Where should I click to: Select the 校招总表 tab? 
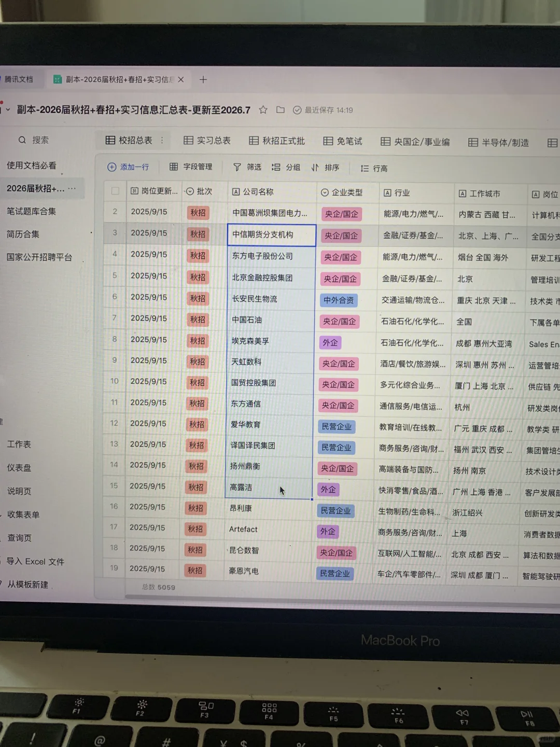(x=129, y=140)
